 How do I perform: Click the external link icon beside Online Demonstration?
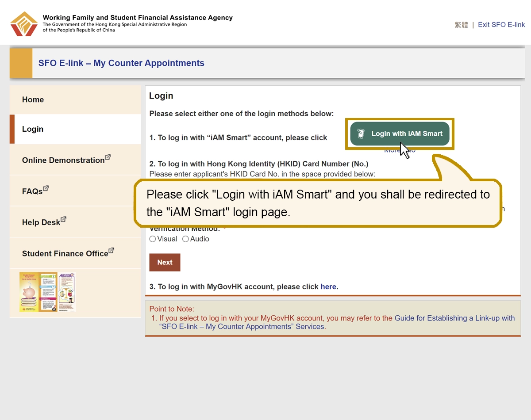tap(108, 157)
